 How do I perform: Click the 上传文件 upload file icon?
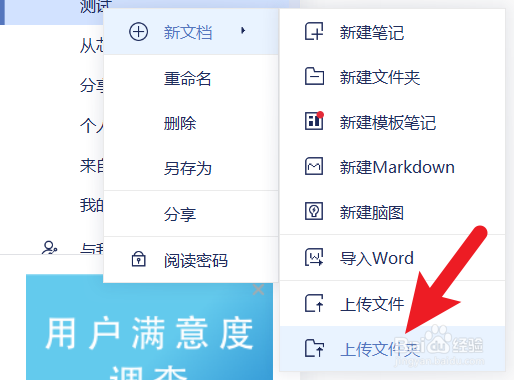tap(314, 303)
